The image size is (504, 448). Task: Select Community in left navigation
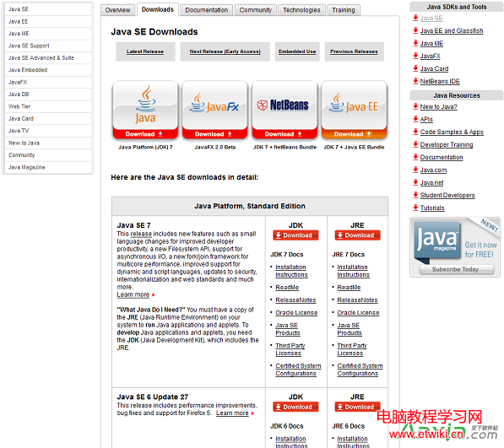click(48, 155)
